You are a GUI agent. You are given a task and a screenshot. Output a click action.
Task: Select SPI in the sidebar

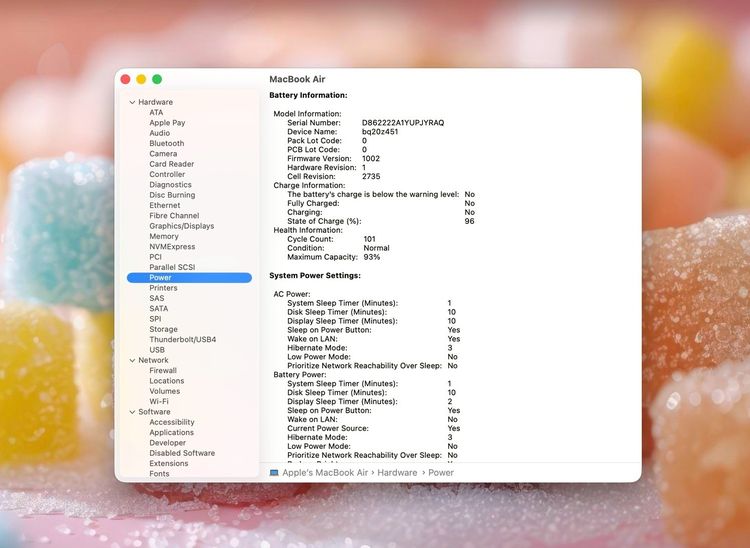point(155,319)
